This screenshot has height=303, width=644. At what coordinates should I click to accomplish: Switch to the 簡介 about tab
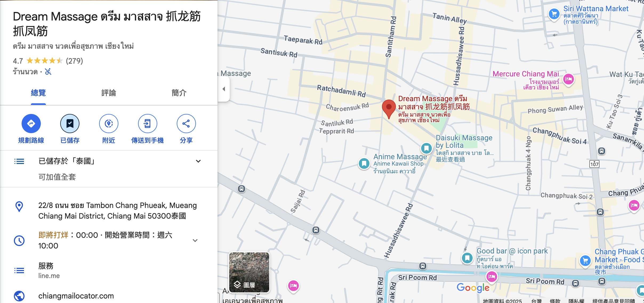179,93
